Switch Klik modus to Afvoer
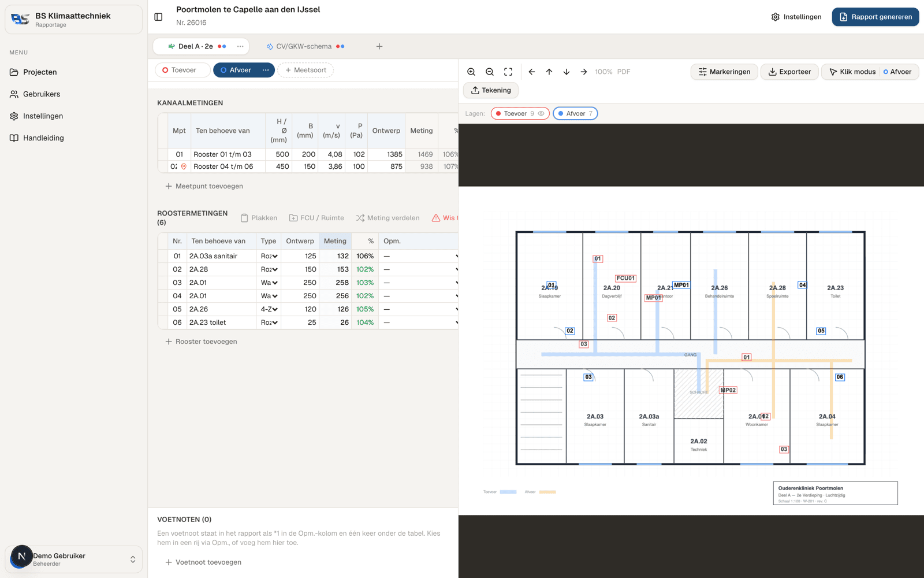Viewport: 924px width, 578px height. [897, 72]
